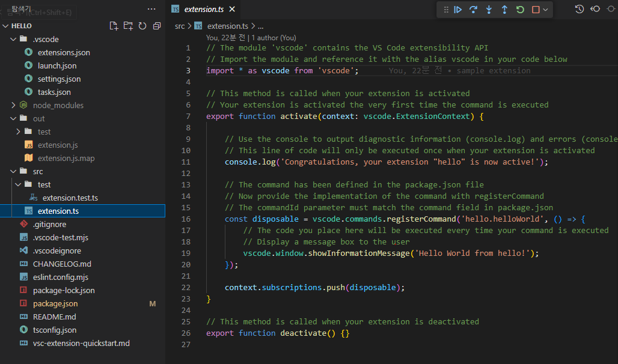Close the extension.ts editor tab
Screen dimensions: 618x364
232,9
